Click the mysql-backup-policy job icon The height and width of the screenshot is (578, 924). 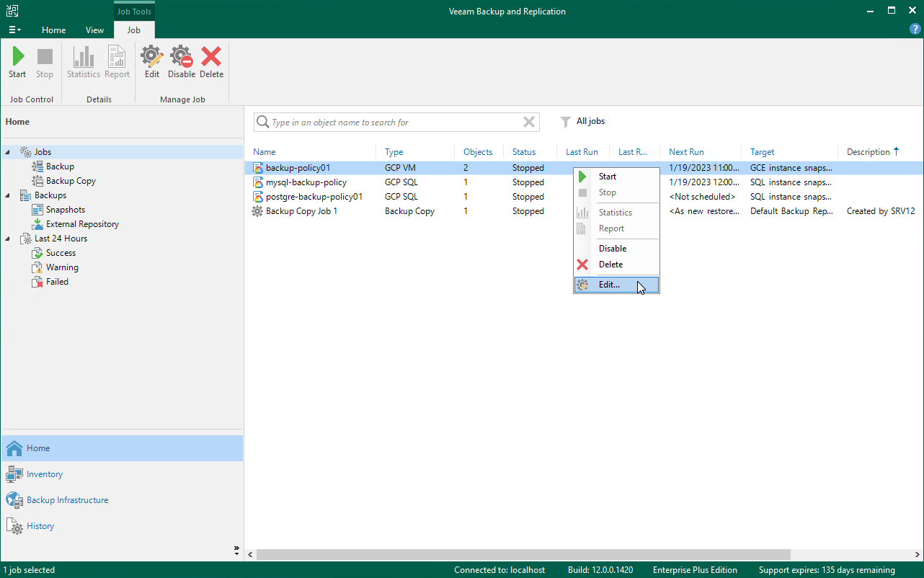257,182
